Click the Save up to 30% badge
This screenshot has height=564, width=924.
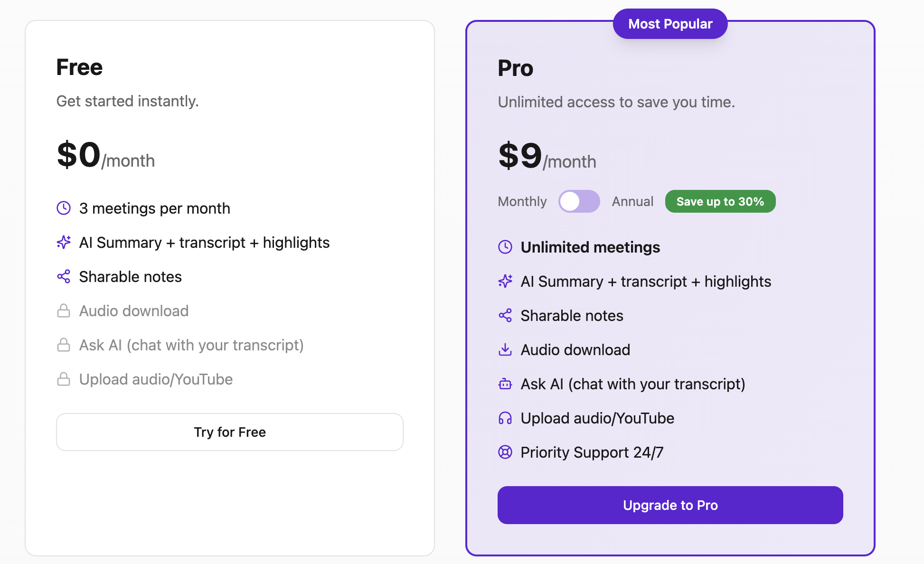point(720,201)
